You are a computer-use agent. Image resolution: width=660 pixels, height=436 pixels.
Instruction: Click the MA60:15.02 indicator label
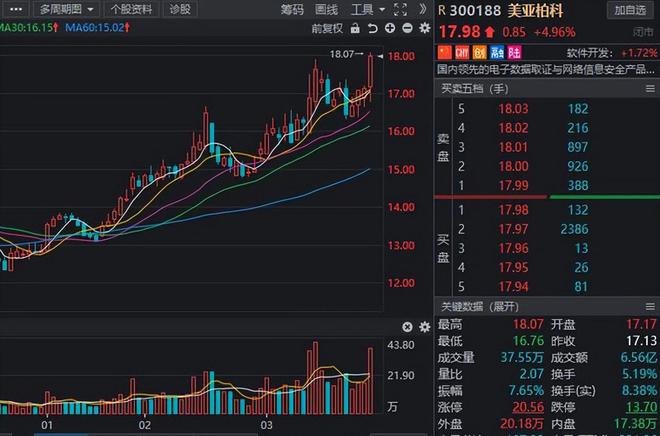click(x=97, y=28)
